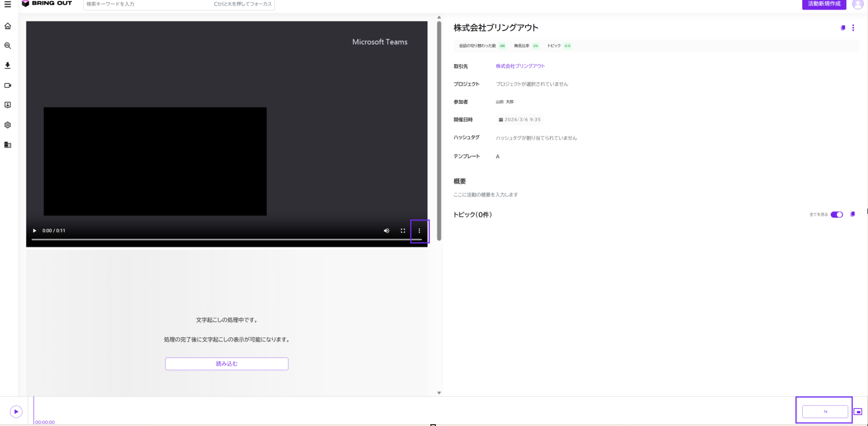Image resolution: width=868 pixels, height=426 pixels.
Task: Seek along the video progress bar
Action: [x=227, y=239]
